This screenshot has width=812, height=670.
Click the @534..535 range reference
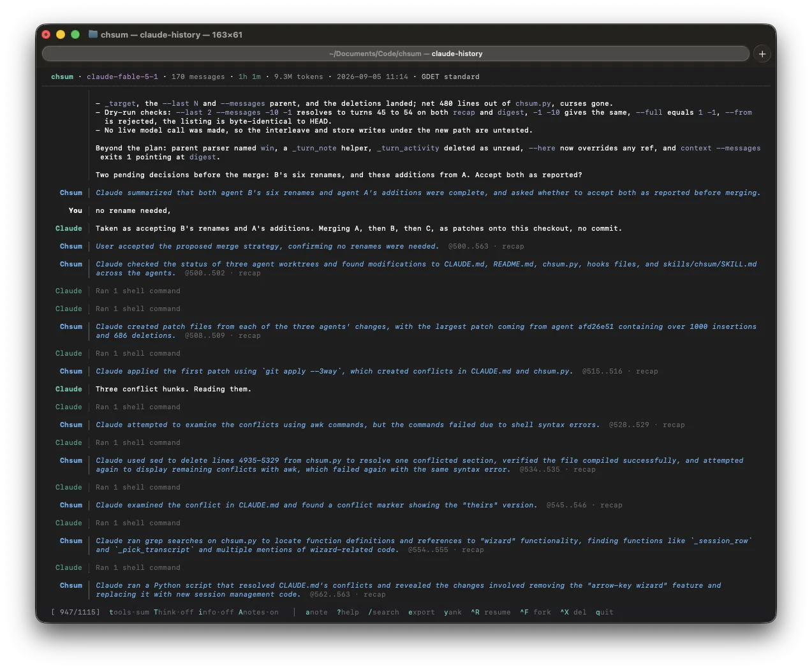pos(540,469)
